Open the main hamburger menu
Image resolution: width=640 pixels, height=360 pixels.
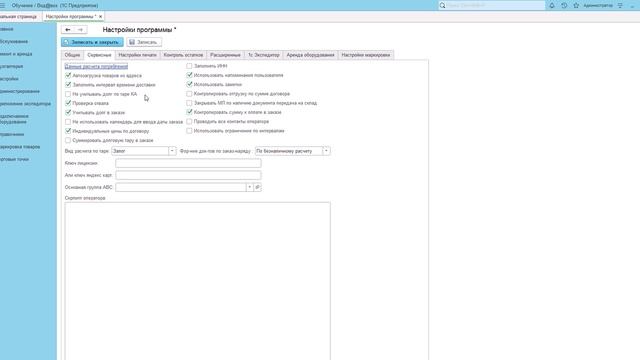[2, 6]
